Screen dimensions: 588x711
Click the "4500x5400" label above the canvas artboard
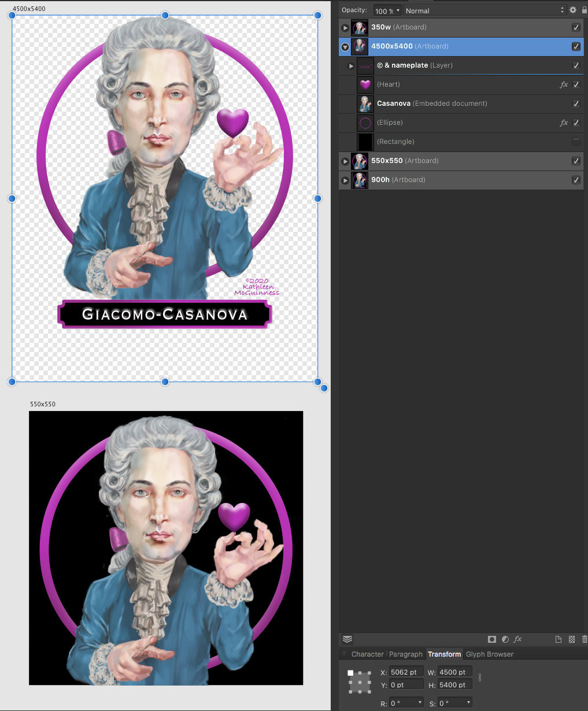29,9
